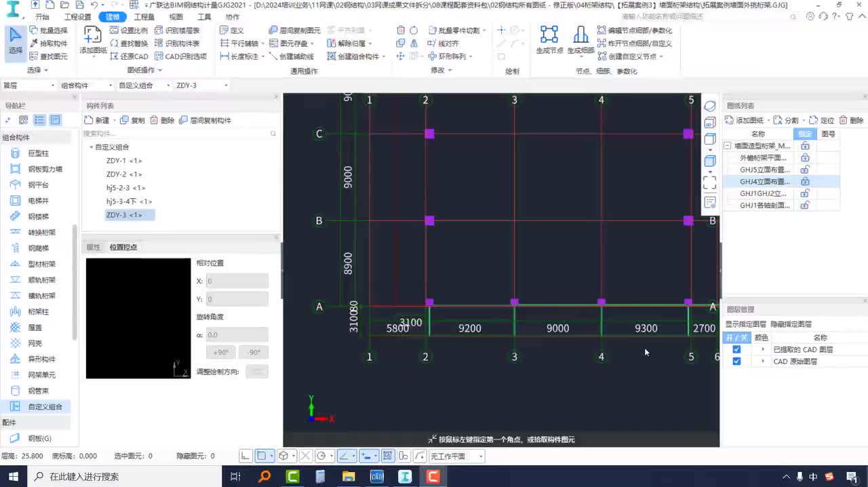Toggle 已提取的 CAD 图层 checkbox
The height and width of the screenshot is (487, 868).
click(736, 349)
